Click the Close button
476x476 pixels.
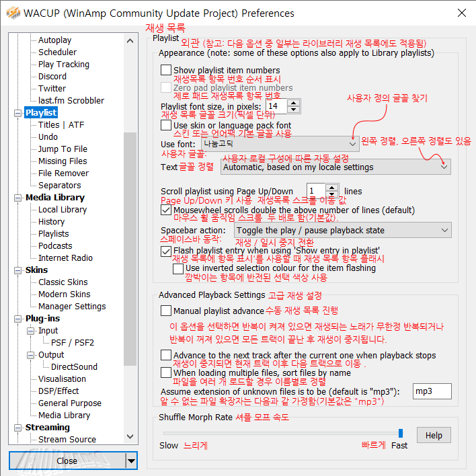[x=67, y=461]
